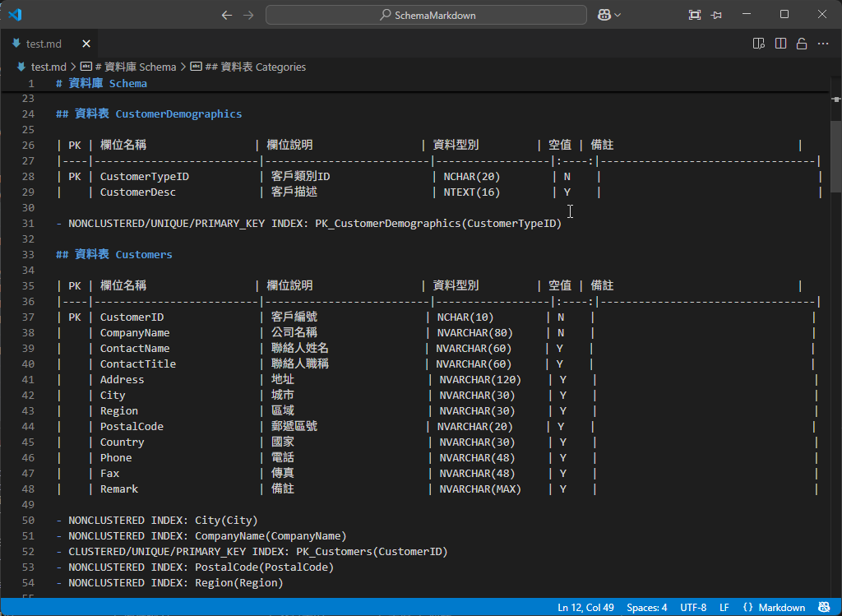This screenshot has width=842, height=616.
Task: Go back using the left arrow
Action: pyautogui.click(x=227, y=15)
